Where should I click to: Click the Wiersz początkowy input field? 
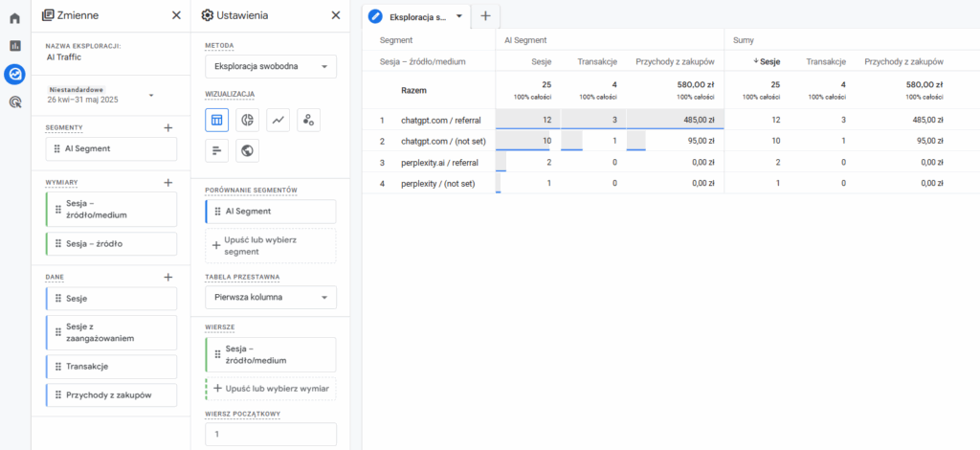(270, 434)
